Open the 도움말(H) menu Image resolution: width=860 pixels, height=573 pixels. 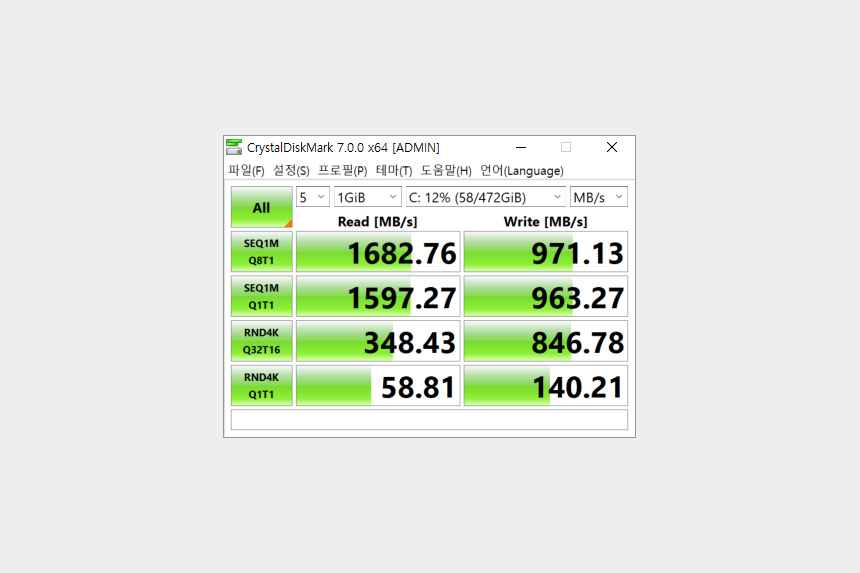(x=446, y=171)
